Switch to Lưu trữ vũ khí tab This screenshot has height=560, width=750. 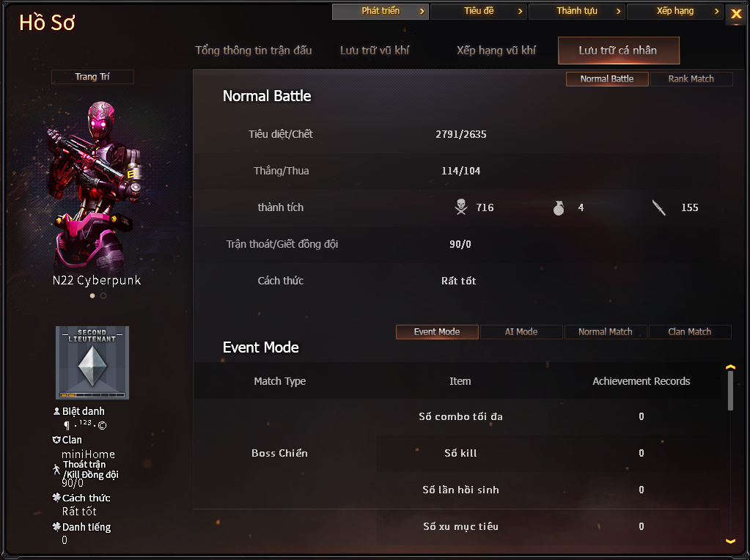pyautogui.click(x=375, y=51)
